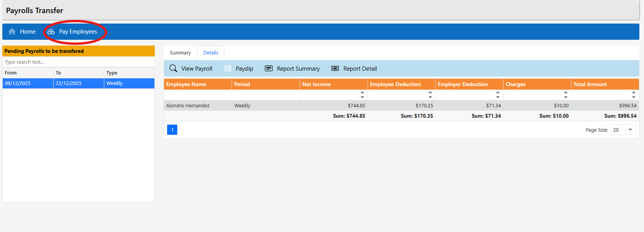This screenshot has width=644, height=232.
Task: Sort by Total Amount column header
Action: pos(605,84)
